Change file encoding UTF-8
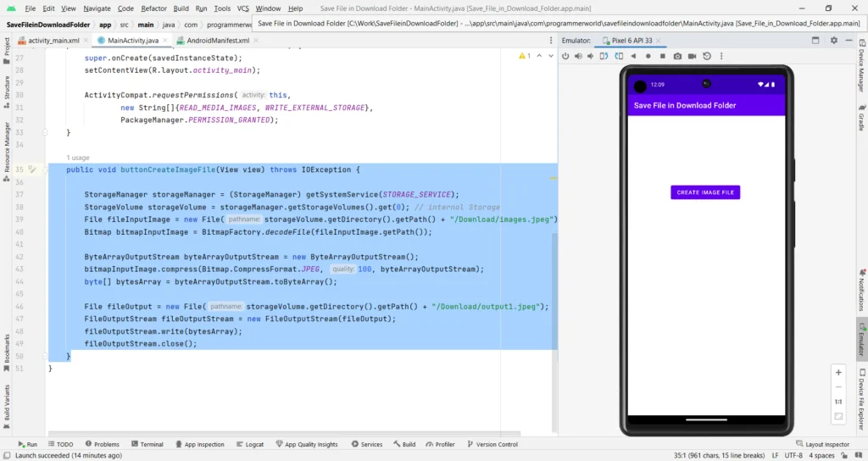Viewport: 868px width, 461px height. pyautogui.click(x=793, y=455)
